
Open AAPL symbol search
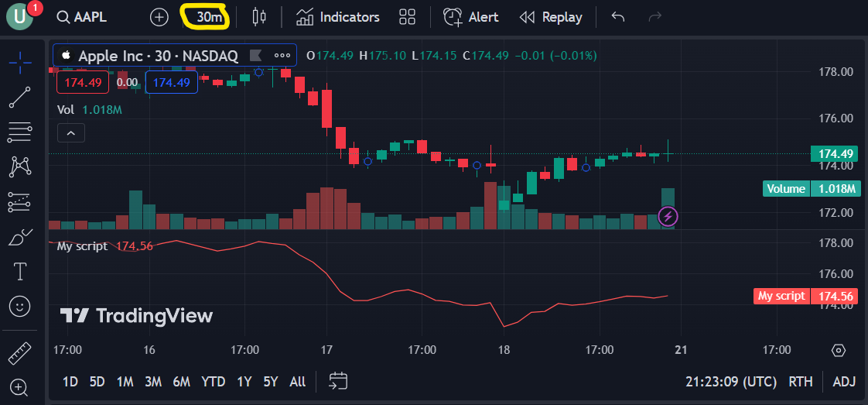click(82, 17)
